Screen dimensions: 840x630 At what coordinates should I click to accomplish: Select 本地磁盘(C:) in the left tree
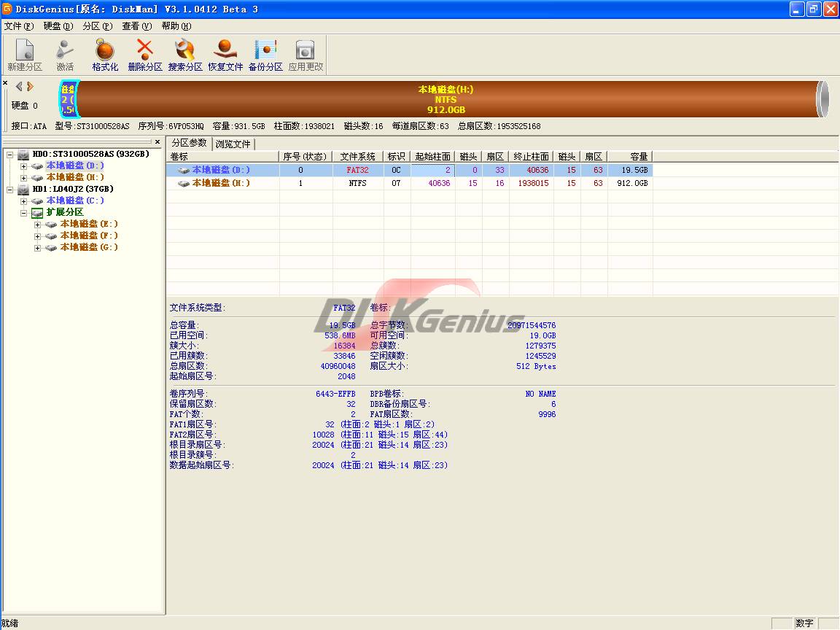tap(74, 201)
